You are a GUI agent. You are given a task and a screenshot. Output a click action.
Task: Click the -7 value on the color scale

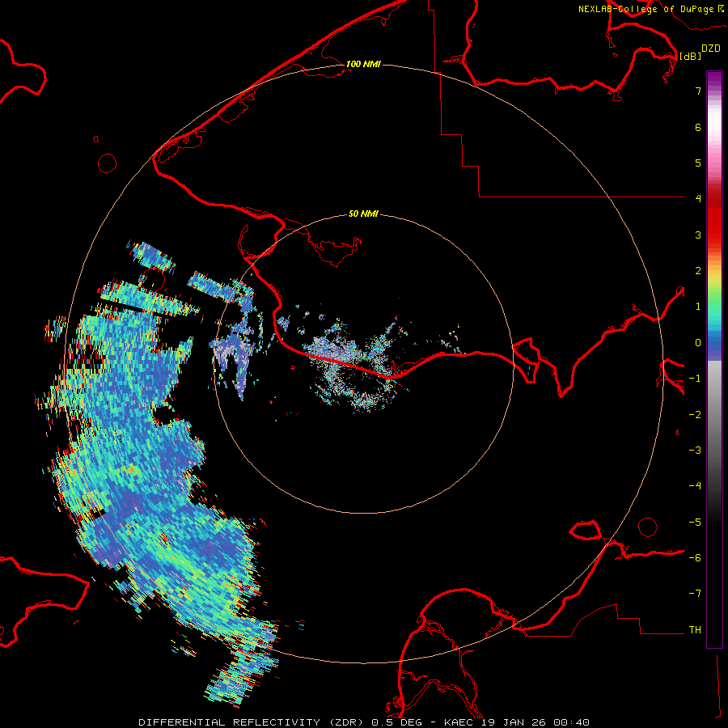695,594
